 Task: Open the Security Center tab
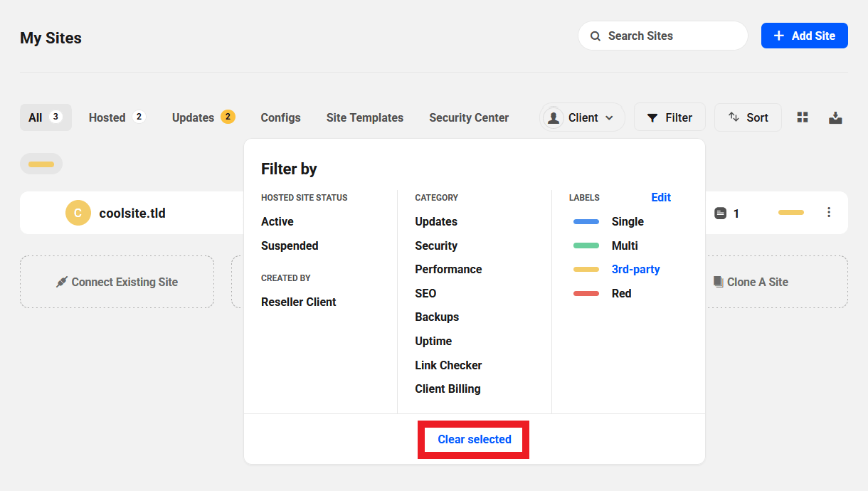click(469, 117)
